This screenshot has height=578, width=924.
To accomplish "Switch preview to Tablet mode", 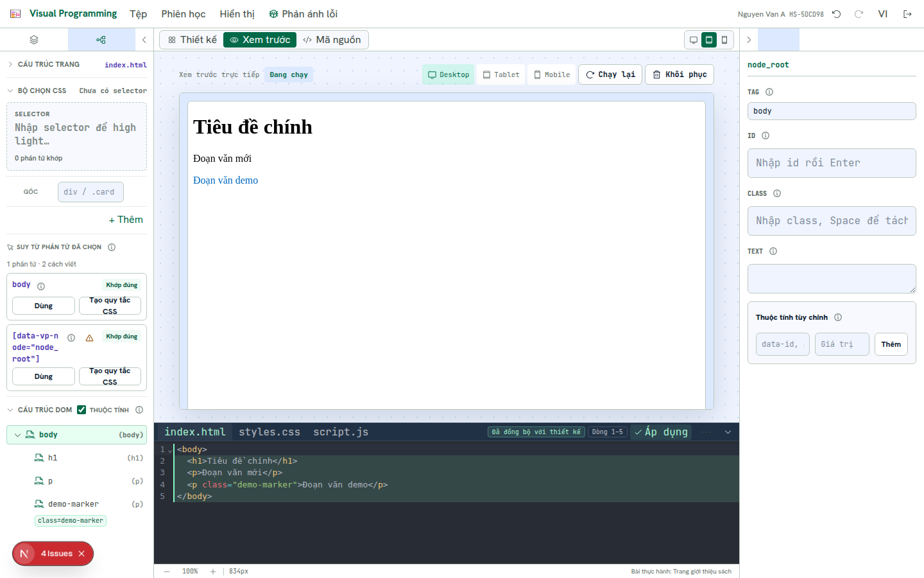I will [x=501, y=74].
